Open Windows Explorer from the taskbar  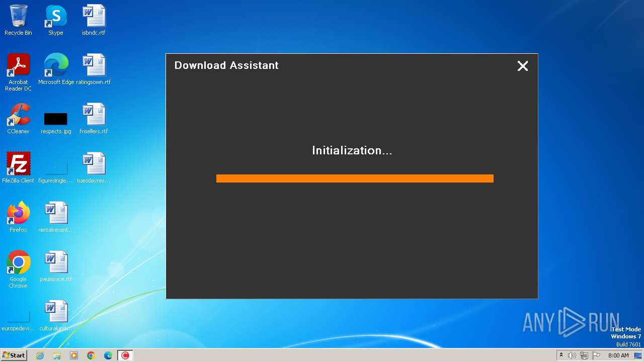point(57,355)
